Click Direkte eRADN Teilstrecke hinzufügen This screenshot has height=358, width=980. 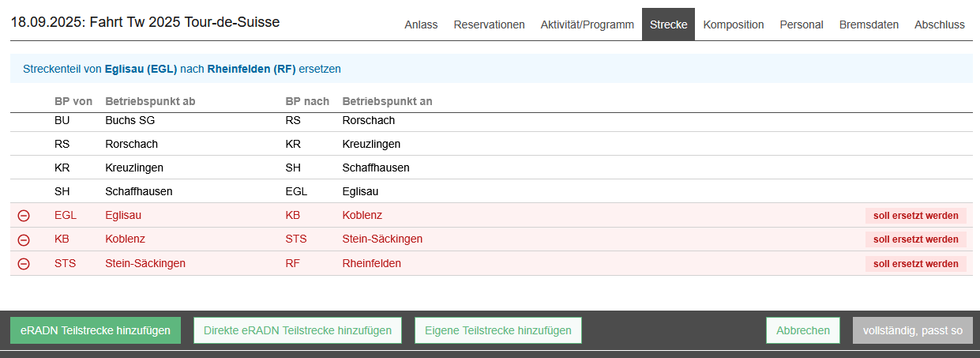(297, 330)
